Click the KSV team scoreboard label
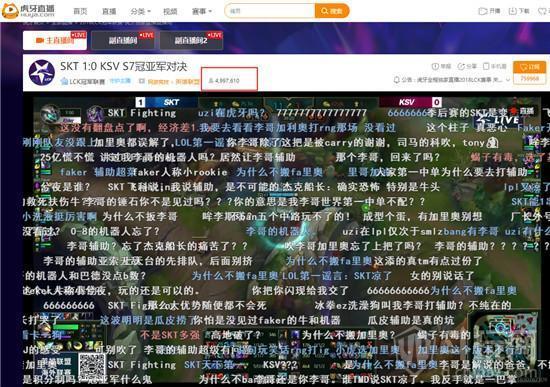The height and width of the screenshot is (387, 550). point(406,102)
